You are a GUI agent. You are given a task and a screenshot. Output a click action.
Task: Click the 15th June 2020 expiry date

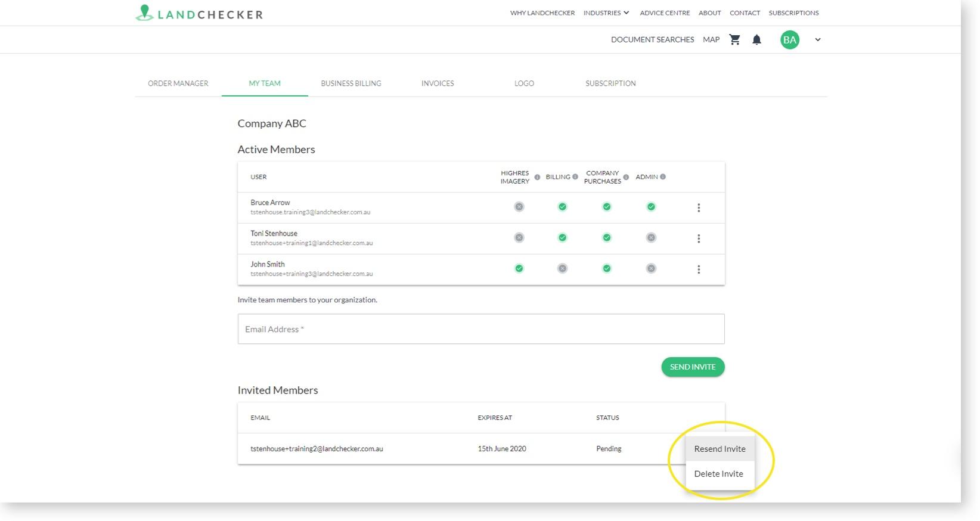coord(502,449)
